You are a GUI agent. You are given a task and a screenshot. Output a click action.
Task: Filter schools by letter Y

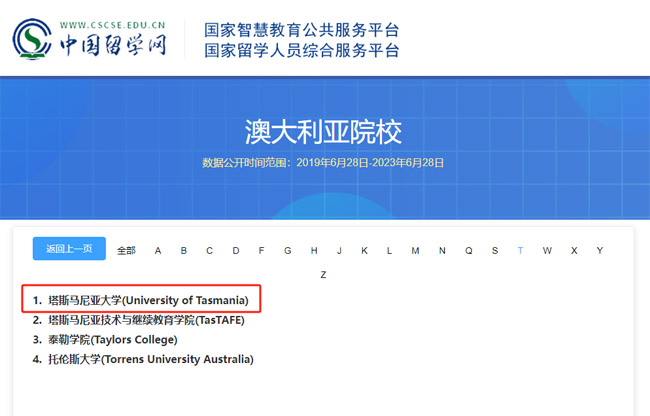tap(600, 251)
